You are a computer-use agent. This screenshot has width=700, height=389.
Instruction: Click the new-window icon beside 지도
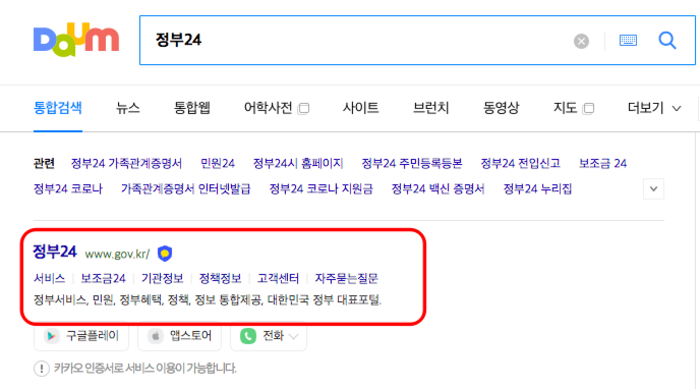coord(588,109)
